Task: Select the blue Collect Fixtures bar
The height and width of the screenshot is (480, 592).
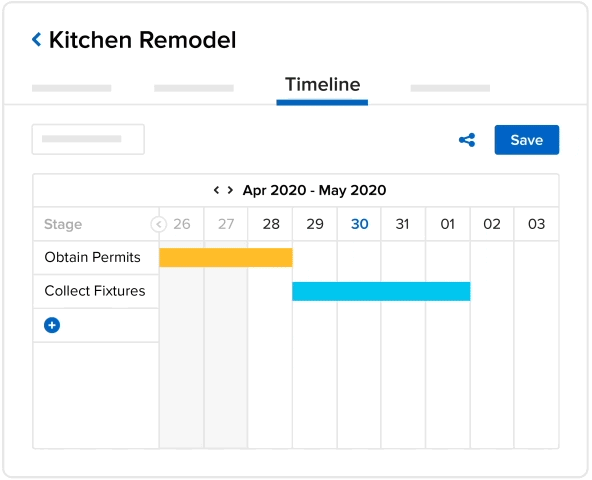Action: pos(381,291)
